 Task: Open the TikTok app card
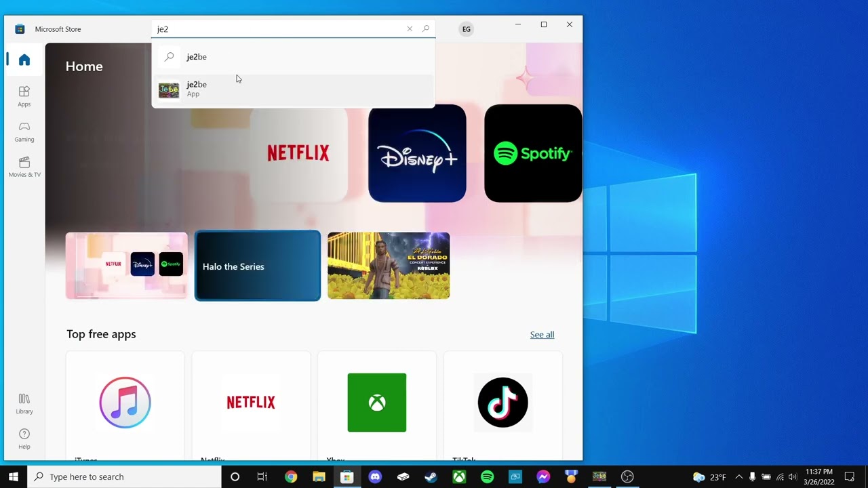[x=502, y=405]
